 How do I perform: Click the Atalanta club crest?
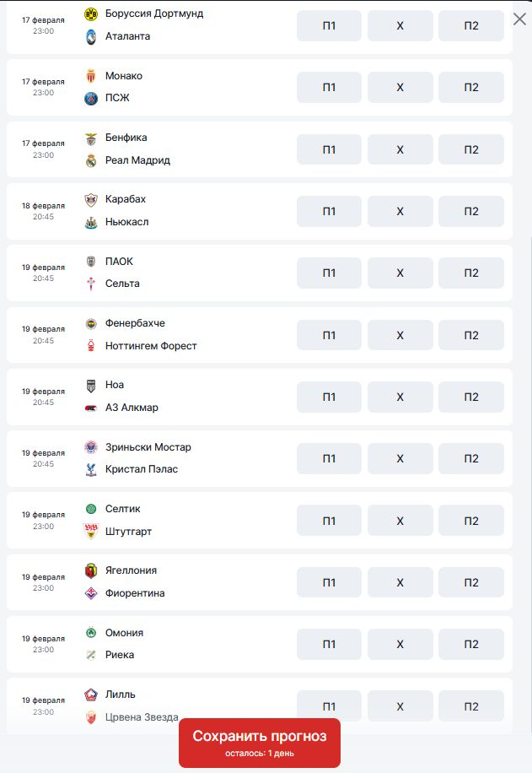click(91, 36)
